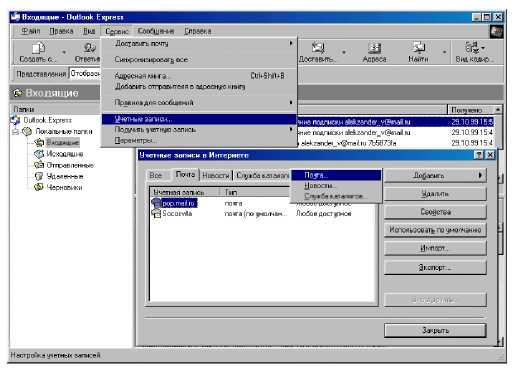Screen dimensions: 522x377
Task: Click the Outlook Express title bar icon
Action: 15,17
